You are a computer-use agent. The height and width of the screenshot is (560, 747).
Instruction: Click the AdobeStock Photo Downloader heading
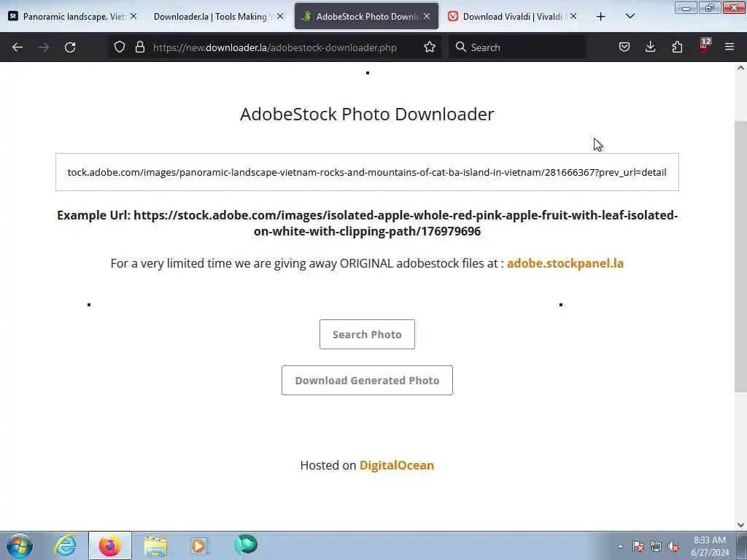(x=367, y=114)
